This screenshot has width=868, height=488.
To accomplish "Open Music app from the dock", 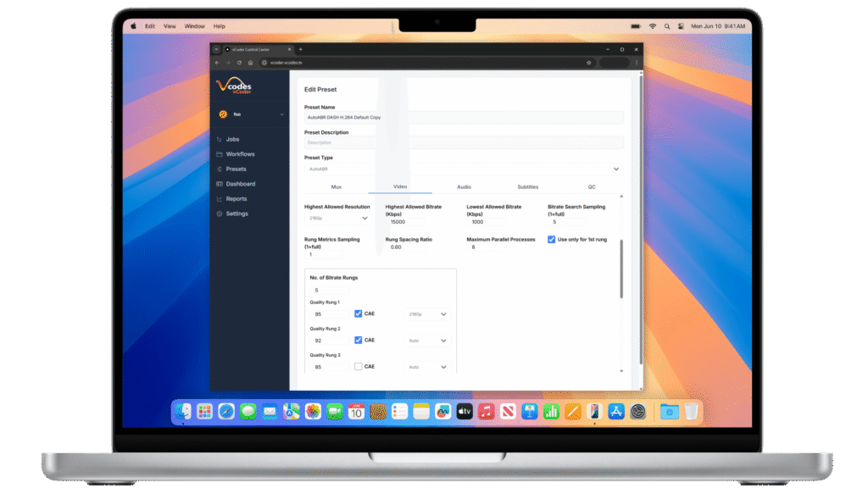I will (x=486, y=412).
